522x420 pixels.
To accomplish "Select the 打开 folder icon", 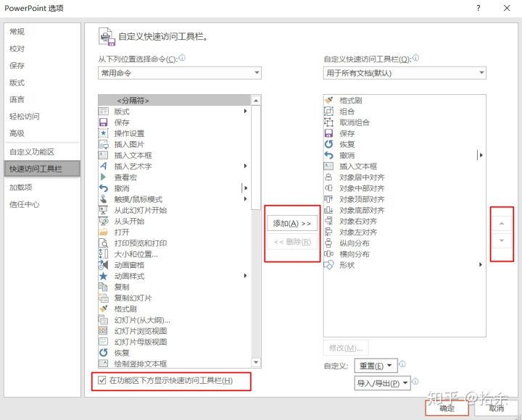I will [x=104, y=232].
